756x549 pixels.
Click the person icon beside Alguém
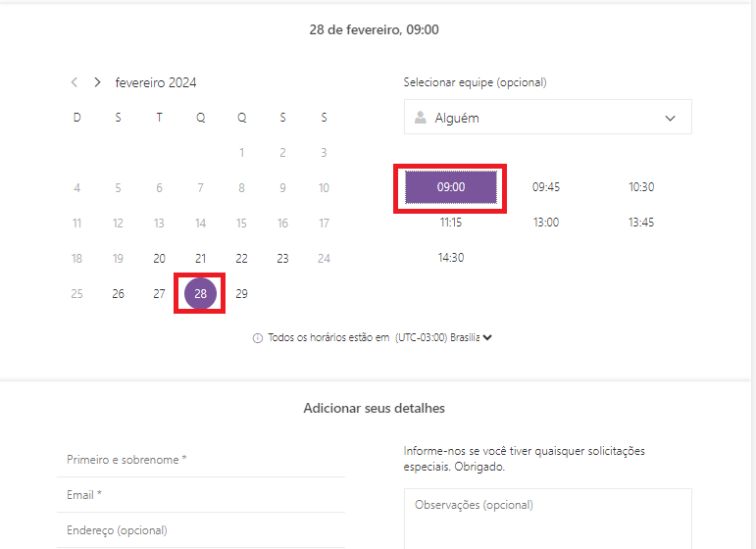tap(421, 118)
